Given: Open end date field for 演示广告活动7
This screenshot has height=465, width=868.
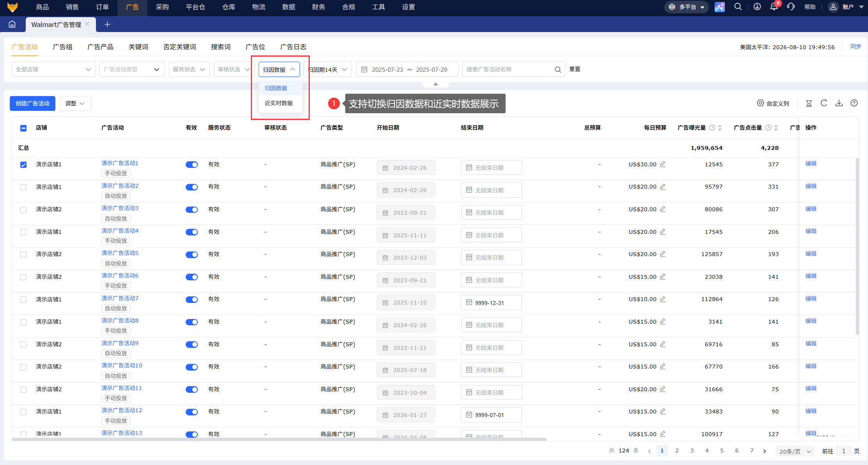Looking at the screenshot, I should [x=491, y=303].
